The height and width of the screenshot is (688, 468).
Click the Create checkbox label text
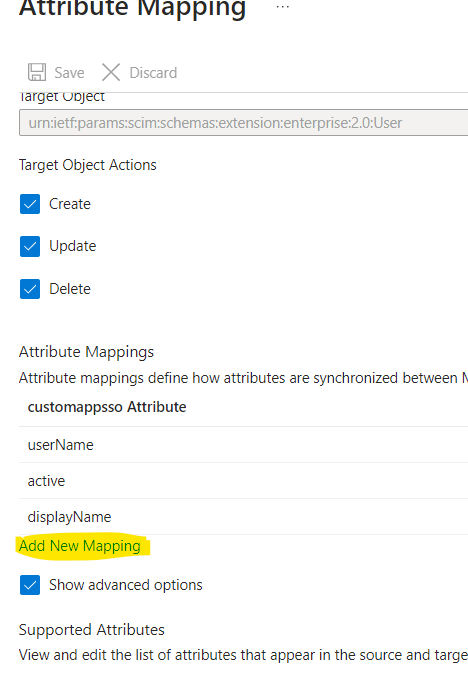coord(70,204)
